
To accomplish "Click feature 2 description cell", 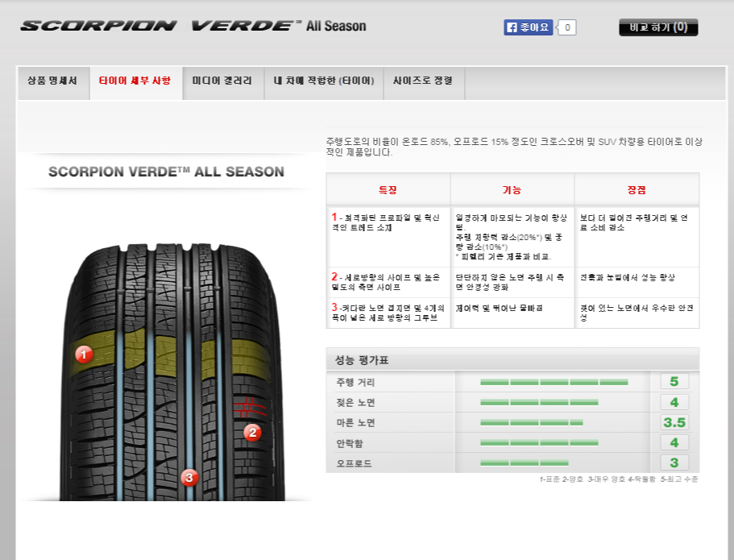I will tap(388, 282).
